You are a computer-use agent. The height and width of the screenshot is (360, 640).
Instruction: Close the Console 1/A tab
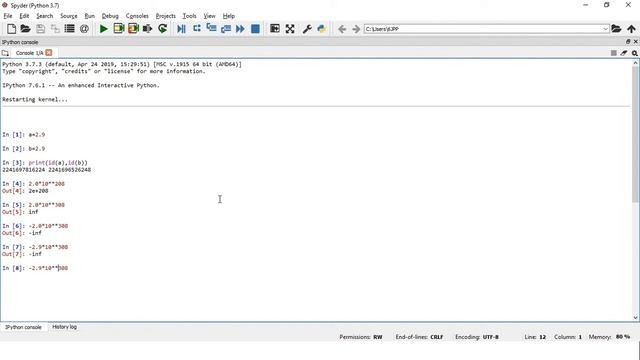click(x=49, y=53)
